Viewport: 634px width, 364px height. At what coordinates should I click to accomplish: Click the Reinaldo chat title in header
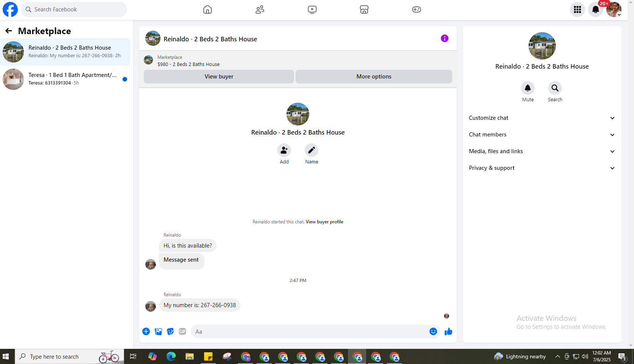click(x=210, y=39)
